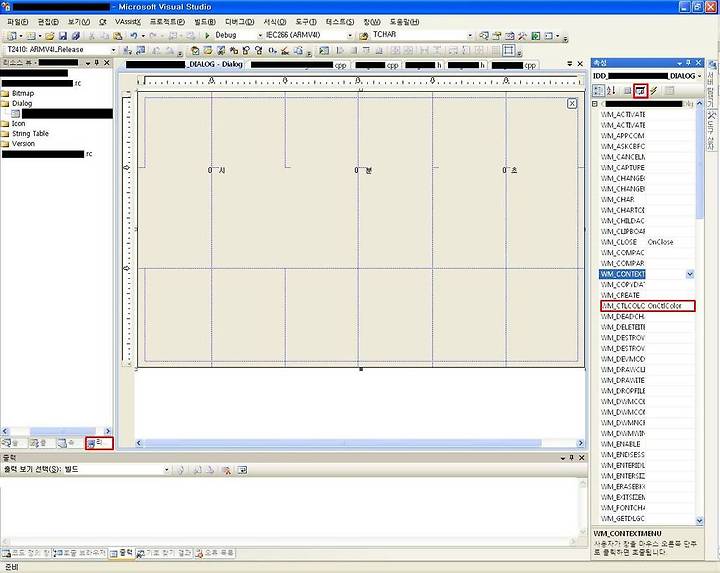Open the IEC266 (ARMV4I) platform dropdown
Image resolution: width=720 pixels, height=573 pixels.
(x=350, y=35)
